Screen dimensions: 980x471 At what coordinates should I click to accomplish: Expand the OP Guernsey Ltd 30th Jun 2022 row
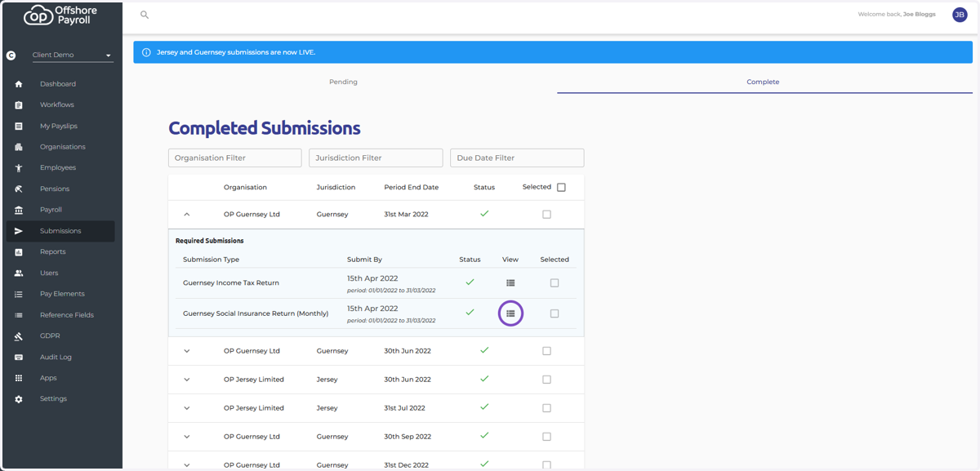[x=187, y=351]
